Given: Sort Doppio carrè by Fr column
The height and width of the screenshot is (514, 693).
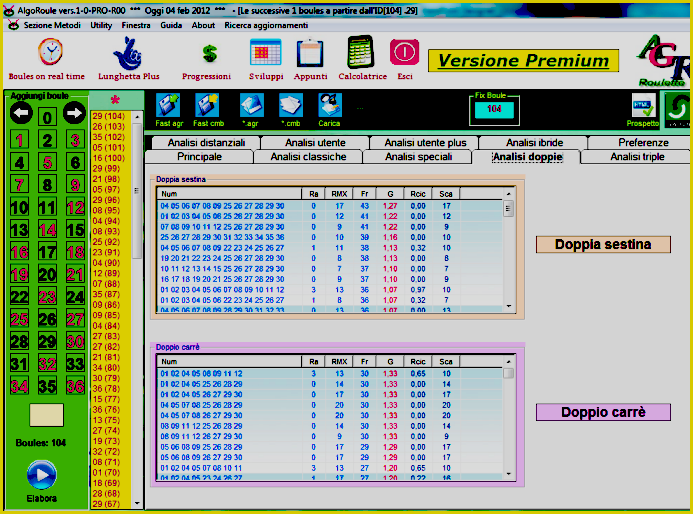Looking at the screenshot, I should 365,362.
